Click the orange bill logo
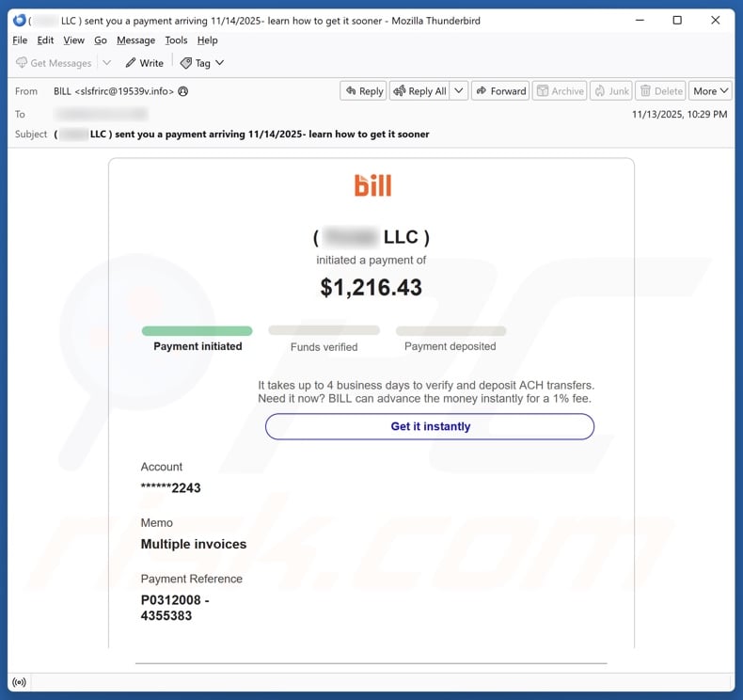 (373, 185)
